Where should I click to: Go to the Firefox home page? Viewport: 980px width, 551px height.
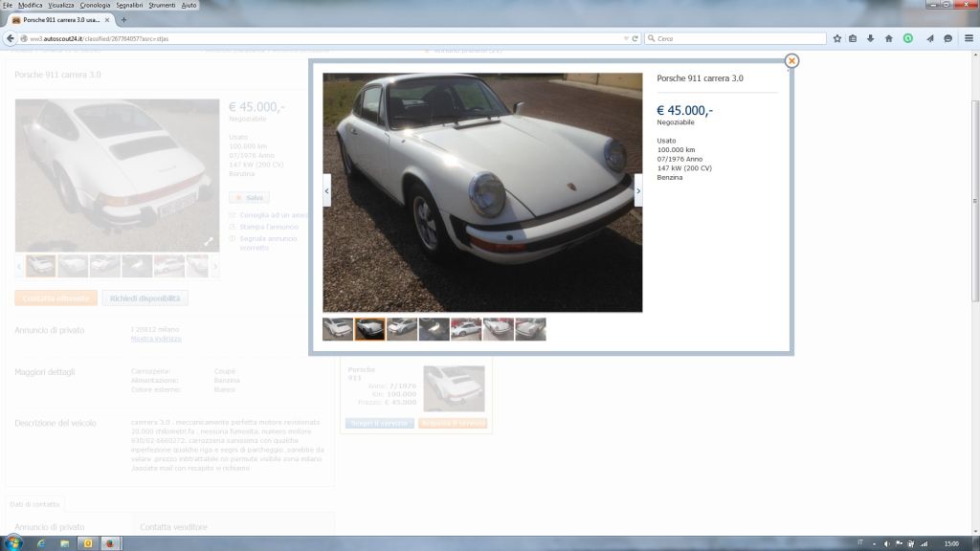tap(889, 38)
